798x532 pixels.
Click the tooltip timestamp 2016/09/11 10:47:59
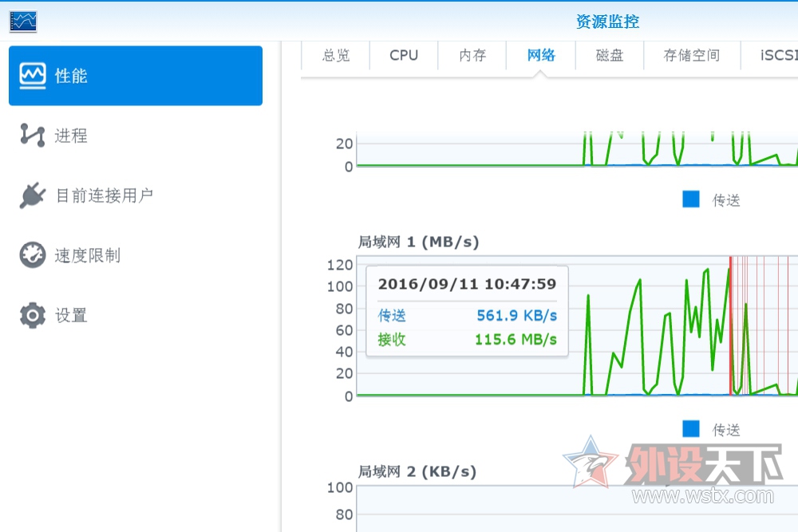click(x=467, y=284)
